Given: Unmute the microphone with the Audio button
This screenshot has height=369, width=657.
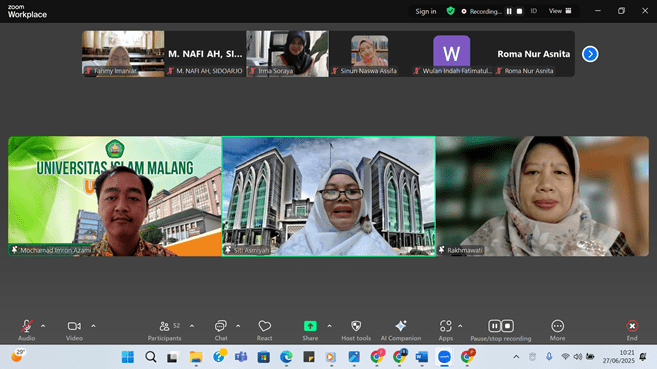Looking at the screenshot, I should point(26,330).
